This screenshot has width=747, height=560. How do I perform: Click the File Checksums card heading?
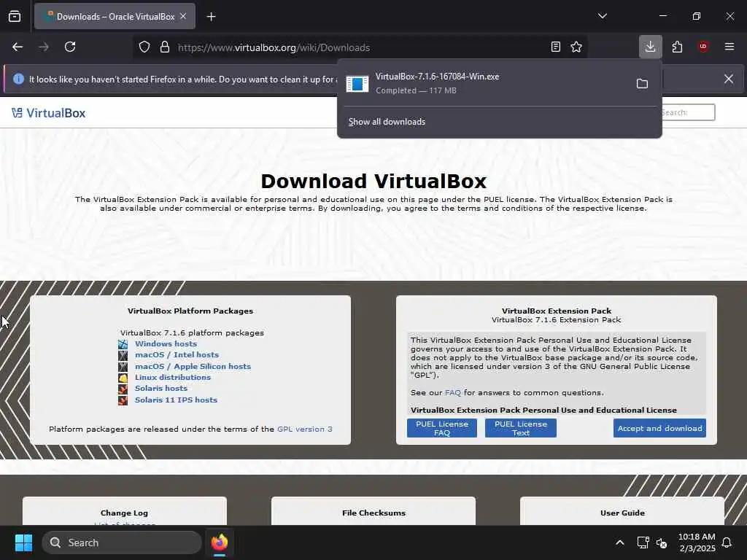click(x=373, y=513)
